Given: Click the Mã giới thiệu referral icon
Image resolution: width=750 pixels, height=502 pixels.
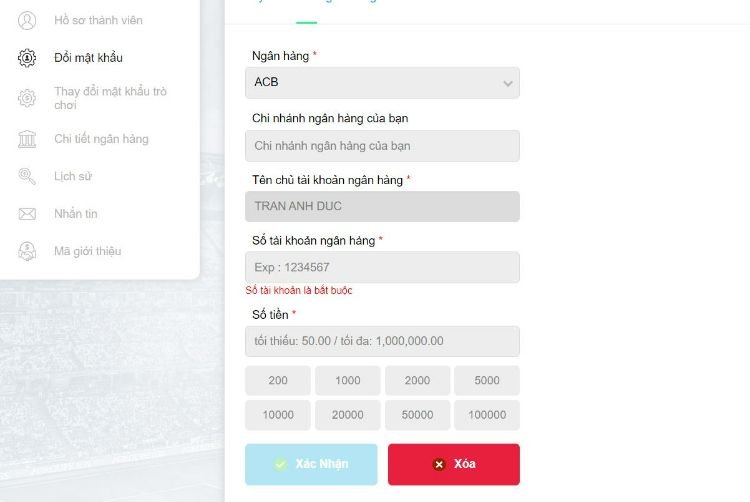Looking at the screenshot, I should coord(27,251).
